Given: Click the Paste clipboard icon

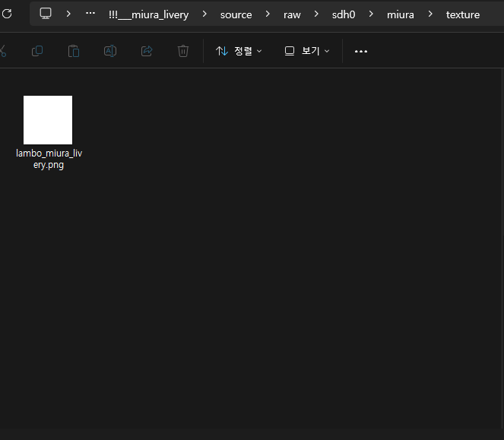Looking at the screenshot, I should click(x=74, y=51).
